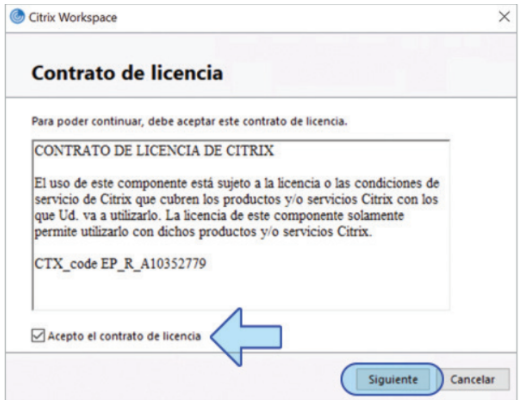Click line starting 'servicio de Citrix que cubren'
Screen dimensions: 519x400
pos(236,199)
